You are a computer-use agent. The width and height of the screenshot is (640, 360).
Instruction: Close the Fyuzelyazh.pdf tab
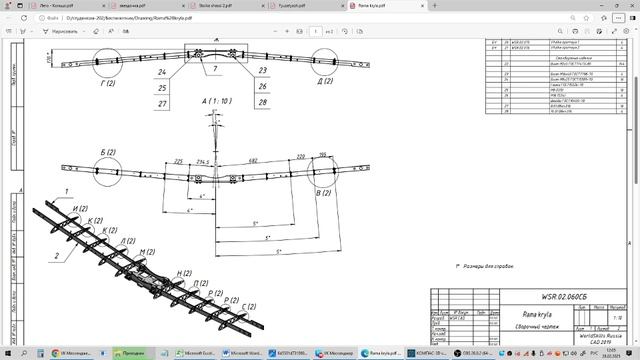(342, 6)
